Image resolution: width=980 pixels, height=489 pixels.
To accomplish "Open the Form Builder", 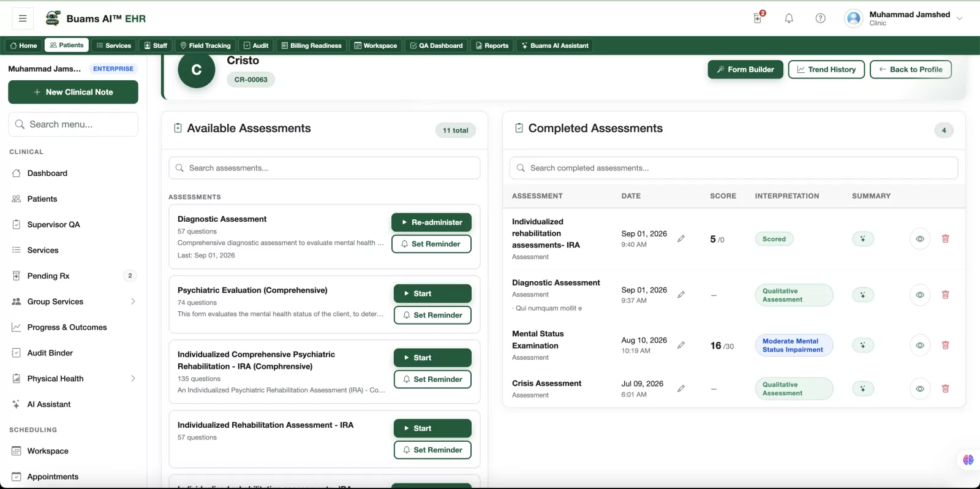I will point(745,69).
